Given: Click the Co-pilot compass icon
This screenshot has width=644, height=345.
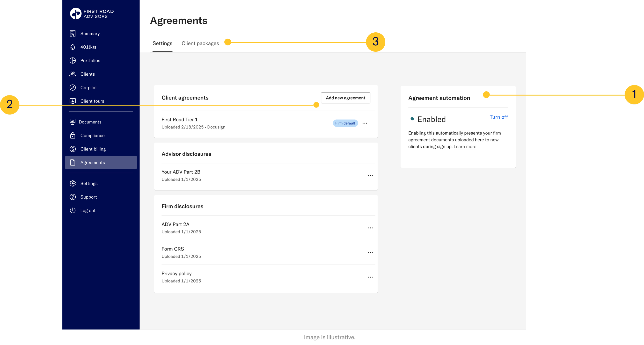Looking at the screenshot, I should click(x=73, y=87).
